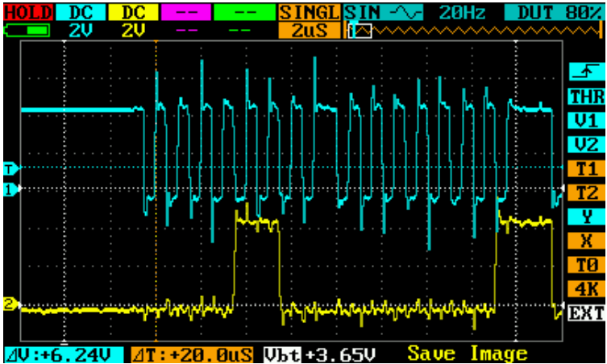The height and width of the screenshot is (364, 607).
Task: Select the 4K buffer depth item
Action: (587, 289)
